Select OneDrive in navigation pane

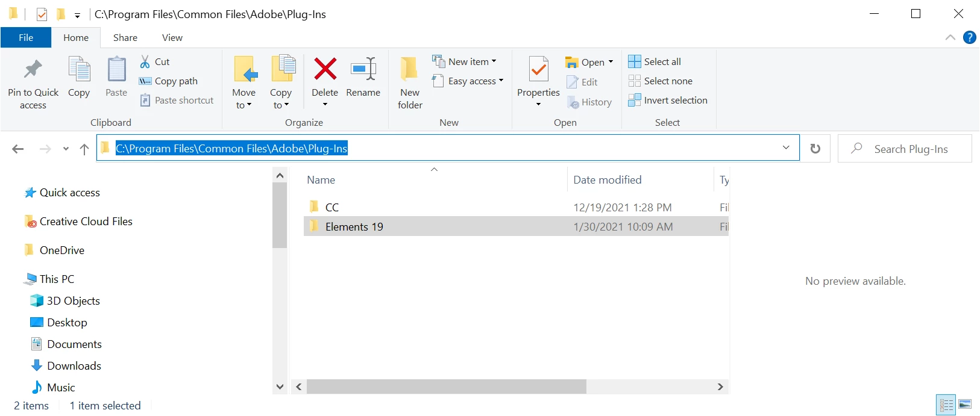[x=54, y=250]
